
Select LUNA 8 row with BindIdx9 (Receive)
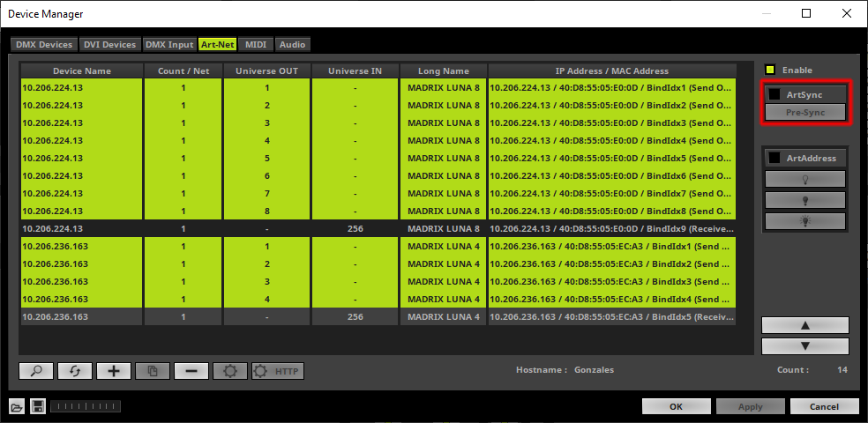(378, 228)
